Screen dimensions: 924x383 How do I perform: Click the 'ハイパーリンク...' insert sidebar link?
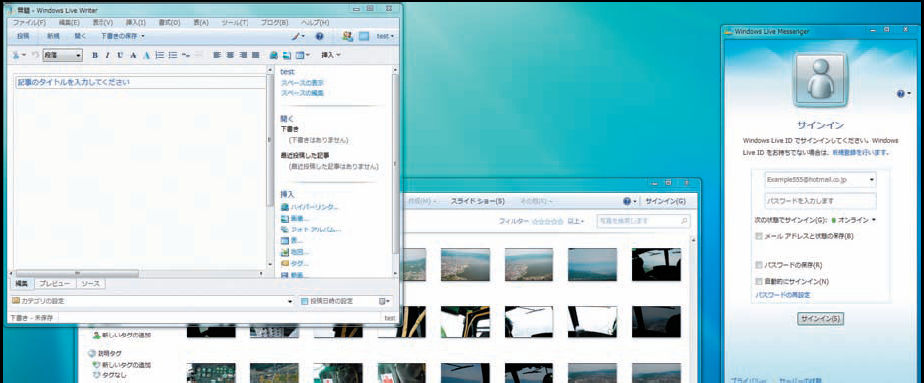[314, 207]
